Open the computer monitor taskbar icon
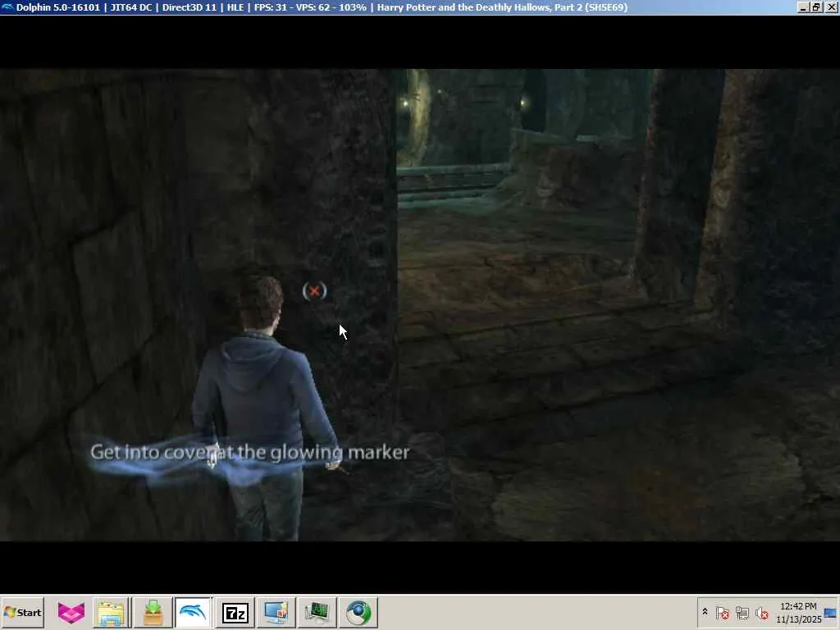Viewport: 840px width, 630px height. (276, 612)
